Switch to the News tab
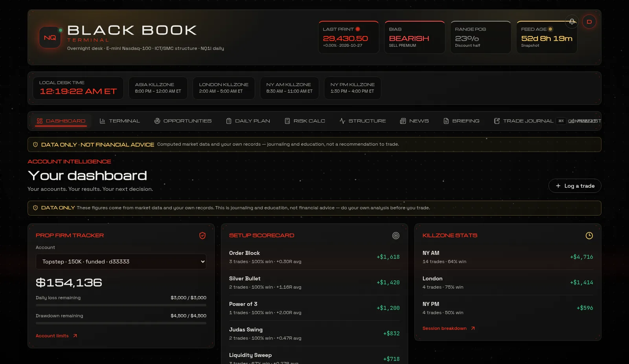629x364 pixels. point(414,121)
